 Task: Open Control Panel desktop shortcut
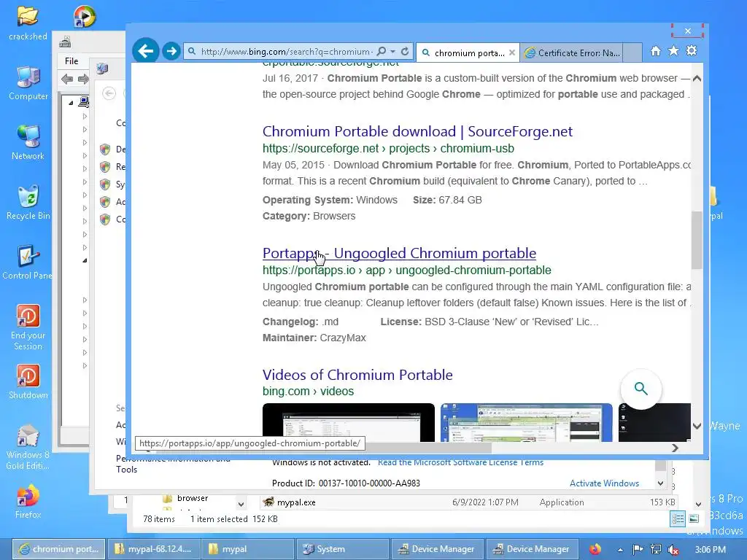(x=27, y=262)
